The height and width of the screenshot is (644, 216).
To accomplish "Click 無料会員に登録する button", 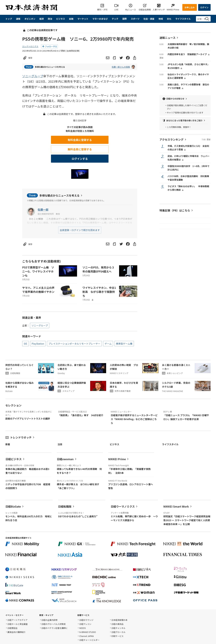I will [80, 149].
